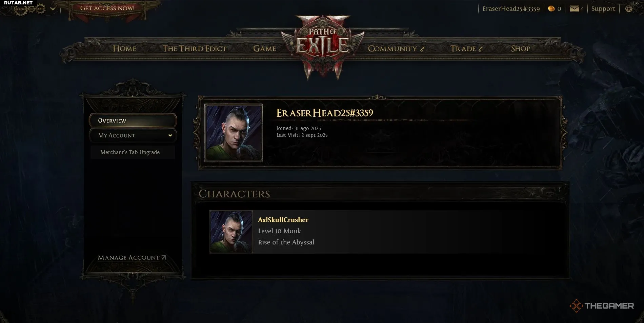Go to the Shop navigation item

[x=520, y=49]
